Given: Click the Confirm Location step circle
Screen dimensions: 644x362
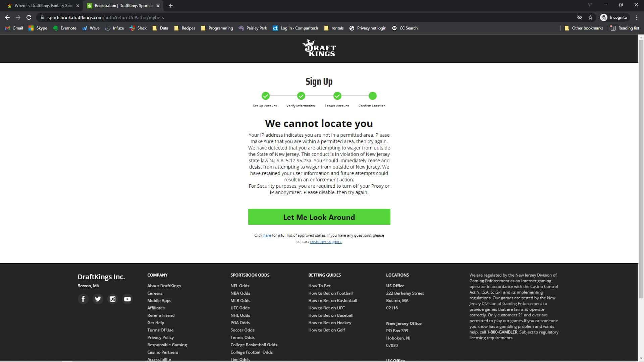Looking at the screenshot, I should click(373, 96).
